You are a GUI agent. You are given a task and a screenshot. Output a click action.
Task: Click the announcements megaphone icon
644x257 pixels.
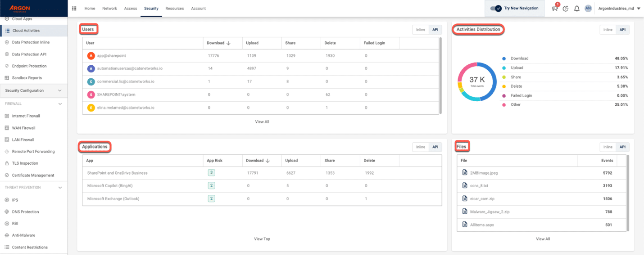(x=555, y=8)
